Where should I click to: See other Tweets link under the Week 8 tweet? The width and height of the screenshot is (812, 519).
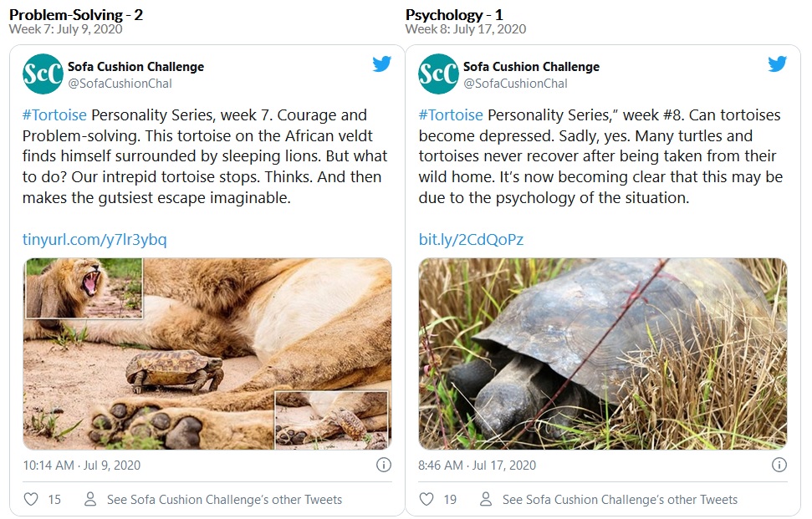click(x=620, y=500)
